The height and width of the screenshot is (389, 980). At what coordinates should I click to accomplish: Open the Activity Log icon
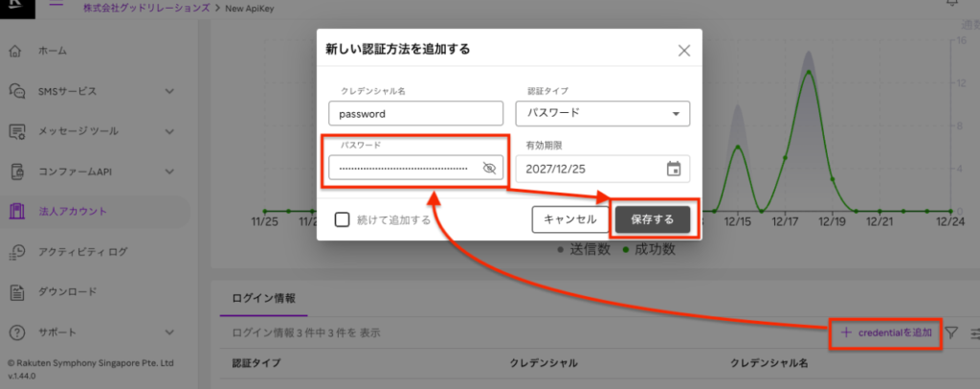[x=16, y=252]
